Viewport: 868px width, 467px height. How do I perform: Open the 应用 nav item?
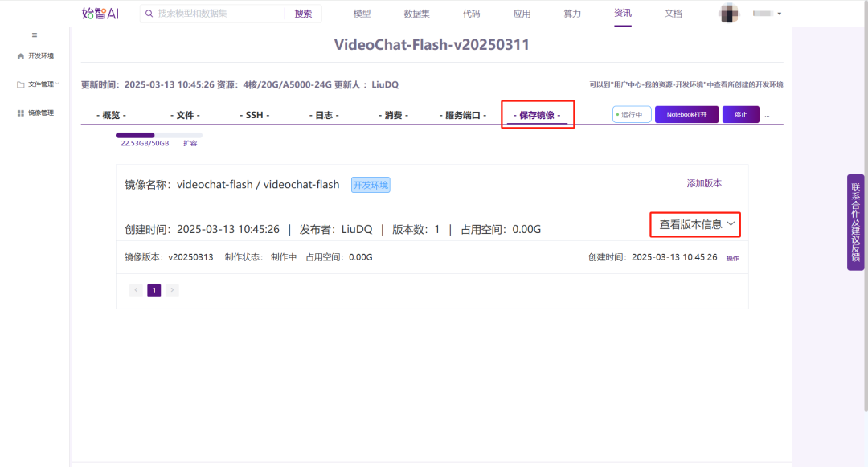click(x=522, y=14)
